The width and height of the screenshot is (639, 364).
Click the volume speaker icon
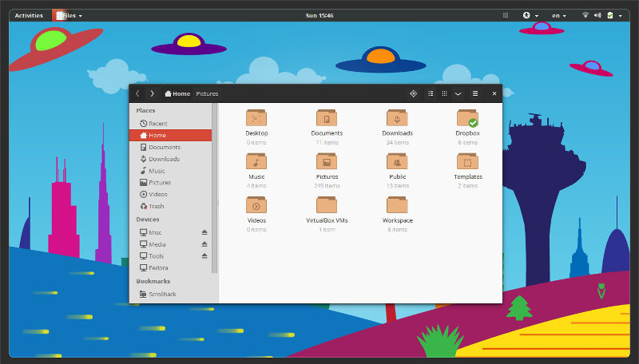597,15
